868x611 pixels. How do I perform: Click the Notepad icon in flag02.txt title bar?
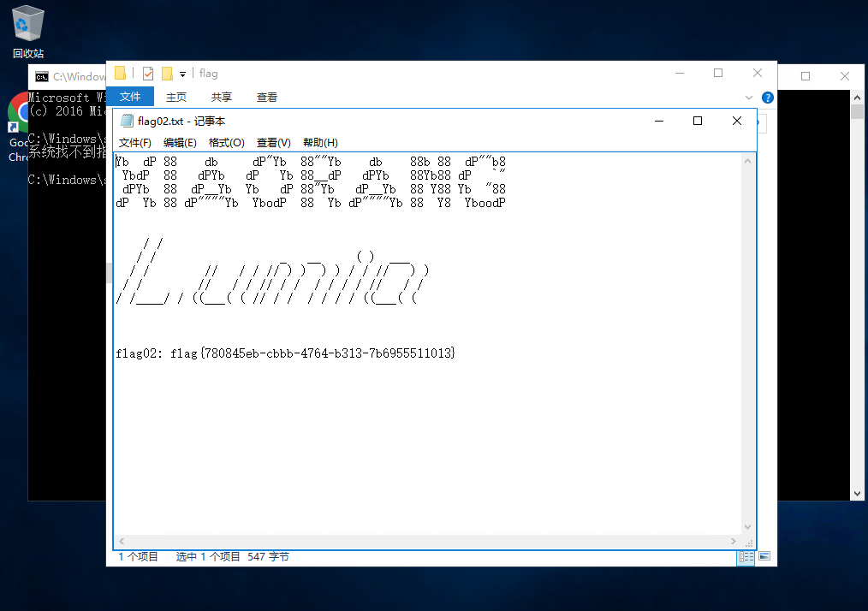tap(128, 121)
